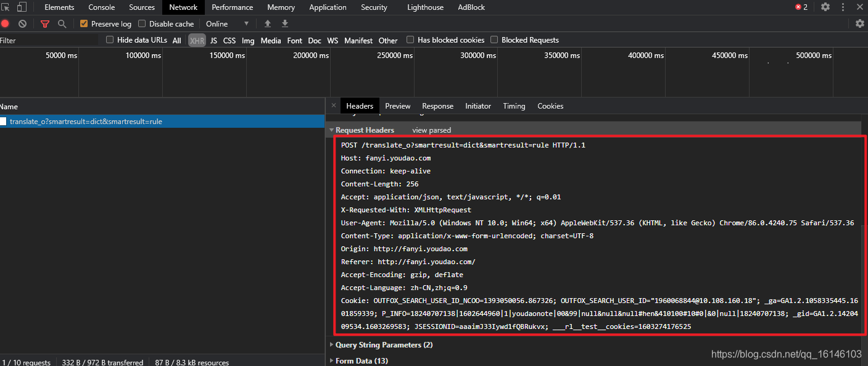
Task: Open the Console panel
Action: pyautogui.click(x=102, y=7)
